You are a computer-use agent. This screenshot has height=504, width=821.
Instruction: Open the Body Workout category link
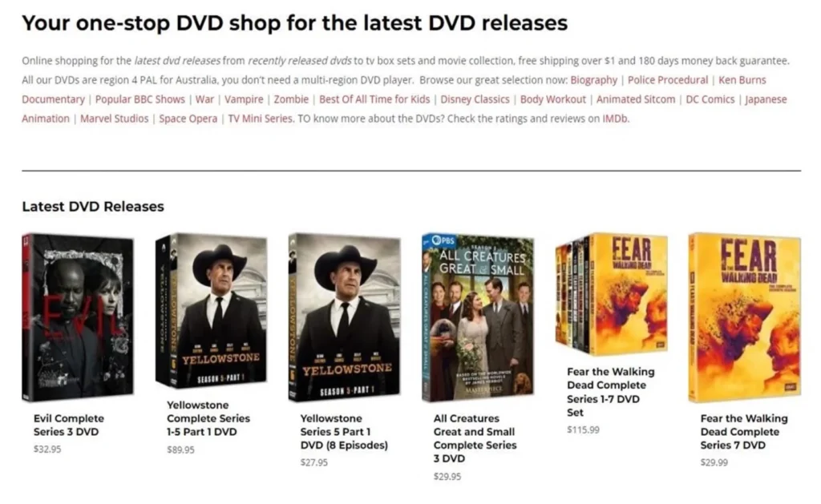point(553,99)
